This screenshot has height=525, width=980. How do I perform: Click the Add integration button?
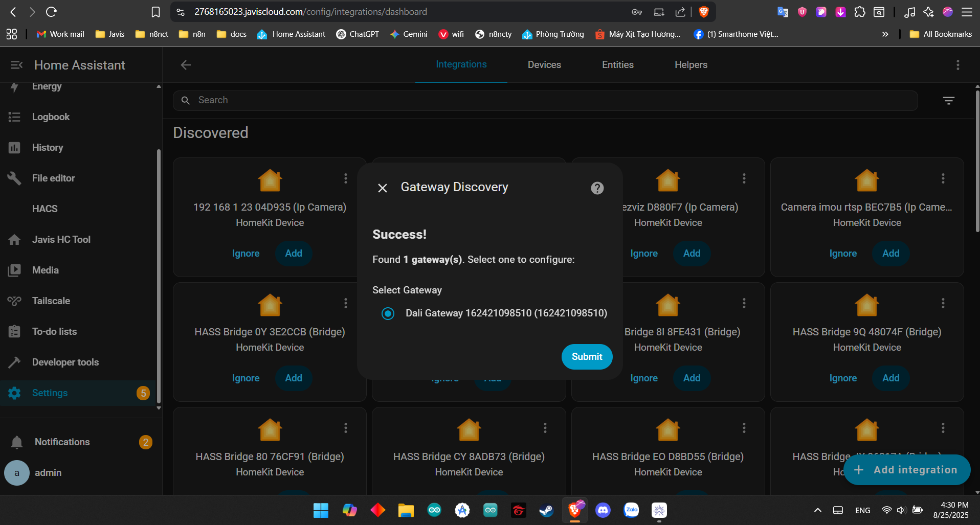[x=906, y=470]
